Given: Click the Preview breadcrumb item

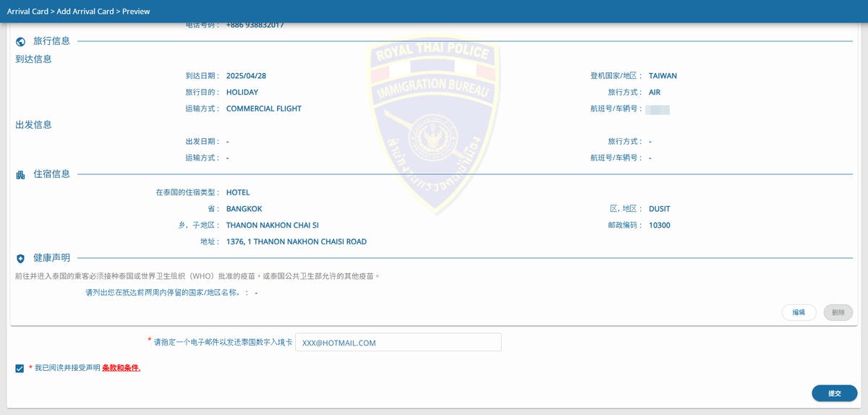Looking at the screenshot, I should 136,12.
